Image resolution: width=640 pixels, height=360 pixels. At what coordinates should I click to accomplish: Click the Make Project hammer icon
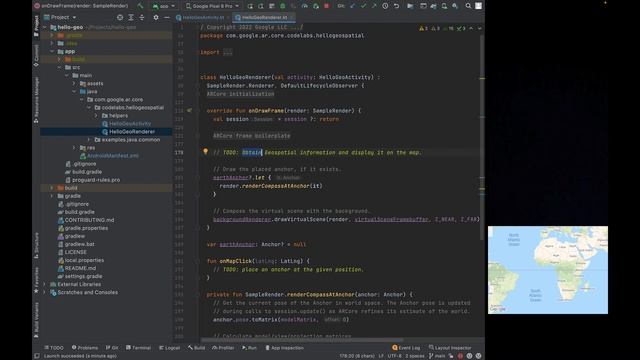140,6
